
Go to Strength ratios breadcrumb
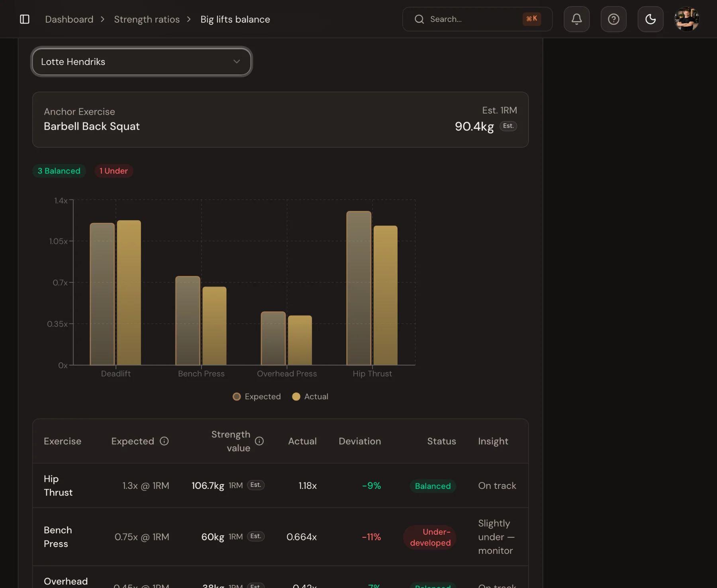[147, 19]
